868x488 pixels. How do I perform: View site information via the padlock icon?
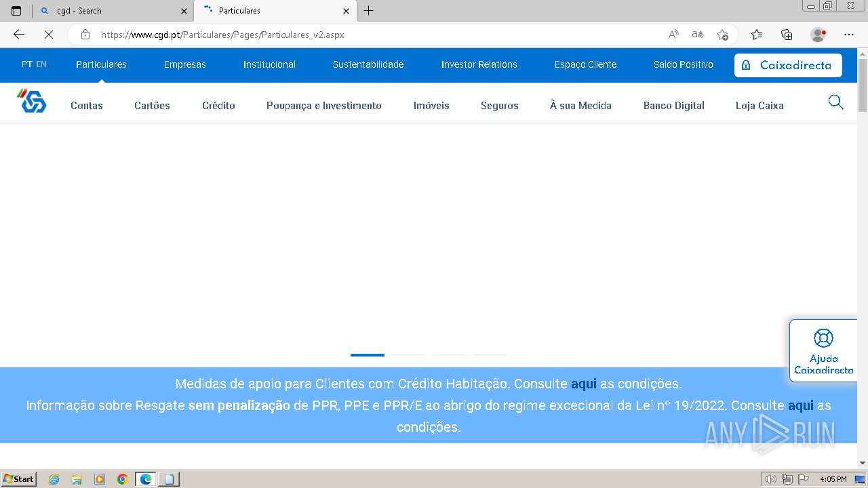coord(85,35)
